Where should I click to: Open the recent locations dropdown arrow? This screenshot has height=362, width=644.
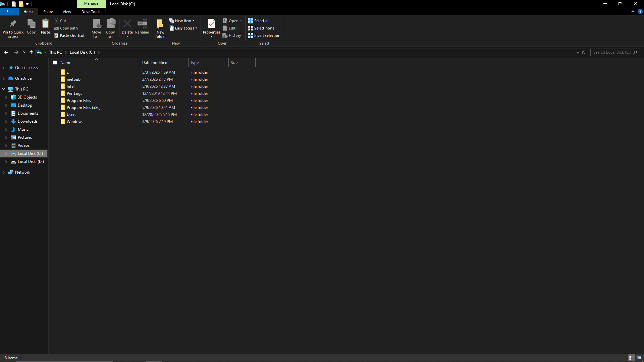[24, 52]
